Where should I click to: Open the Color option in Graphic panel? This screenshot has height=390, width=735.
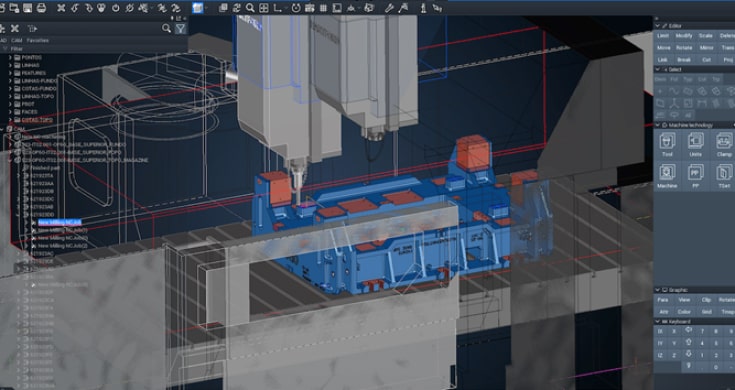point(684,312)
